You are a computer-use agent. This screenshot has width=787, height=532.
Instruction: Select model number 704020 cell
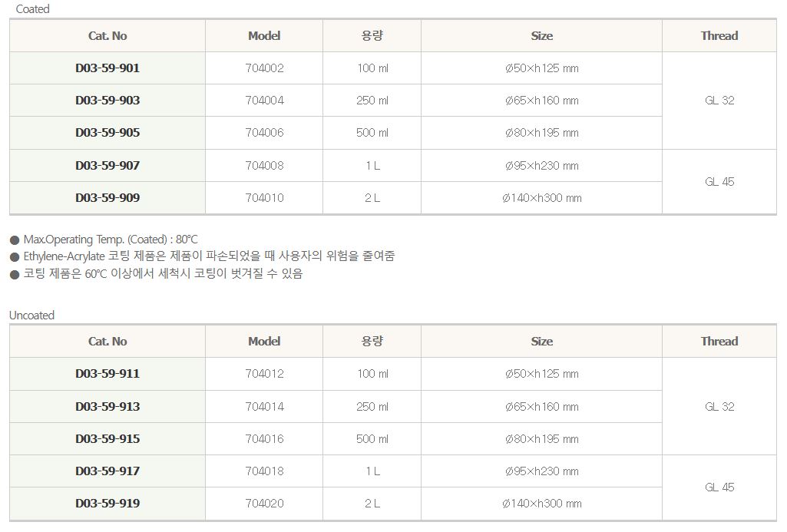[x=264, y=504]
